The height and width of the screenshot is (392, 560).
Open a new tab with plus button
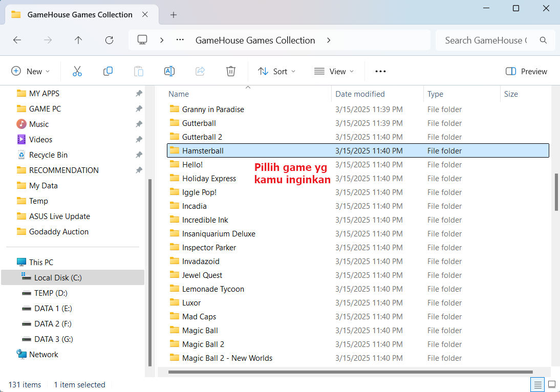point(174,15)
